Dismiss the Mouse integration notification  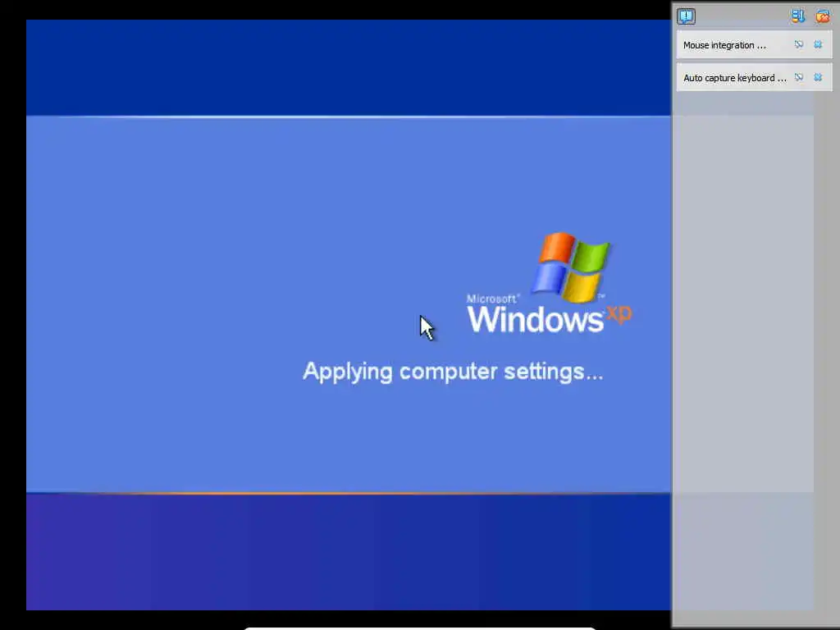point(818,44)
